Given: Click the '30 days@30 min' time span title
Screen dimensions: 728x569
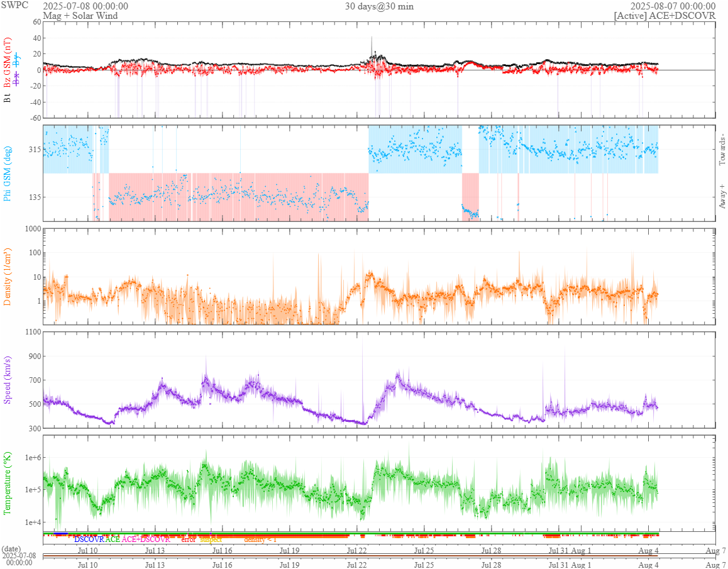Looking at the screenshot, I should pyautogui.click(x=379, y=6).
